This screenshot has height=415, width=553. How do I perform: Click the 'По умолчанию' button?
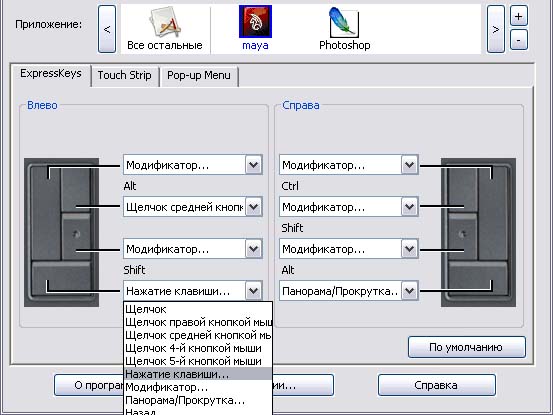[467, 347]
